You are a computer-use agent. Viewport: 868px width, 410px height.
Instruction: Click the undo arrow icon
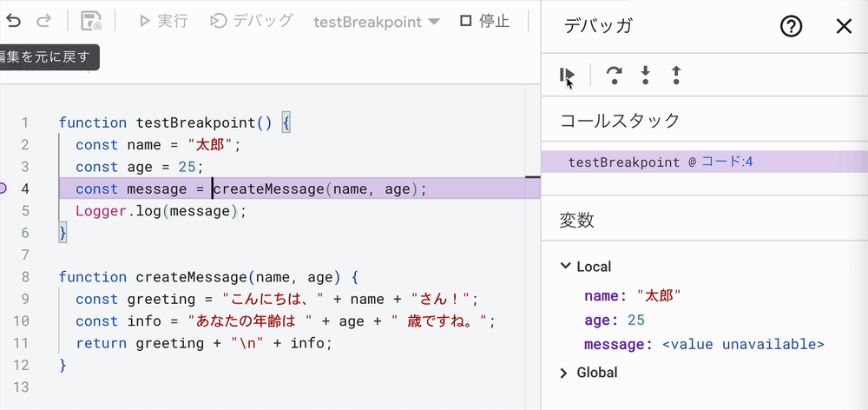[13, 22]
